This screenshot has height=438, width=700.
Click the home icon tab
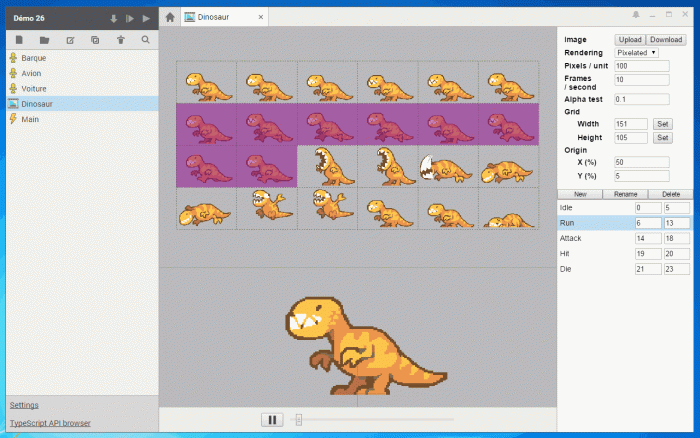(x=170, y=17)
